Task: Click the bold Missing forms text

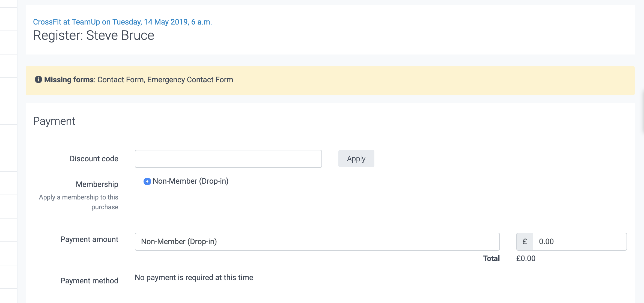Action: (x=69, y=80)
